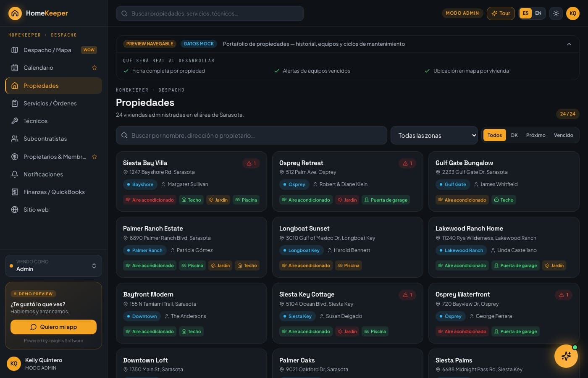Open Finanzas / QuickBooks
This screenshot has height=378, width=588.
pos(53,192)
